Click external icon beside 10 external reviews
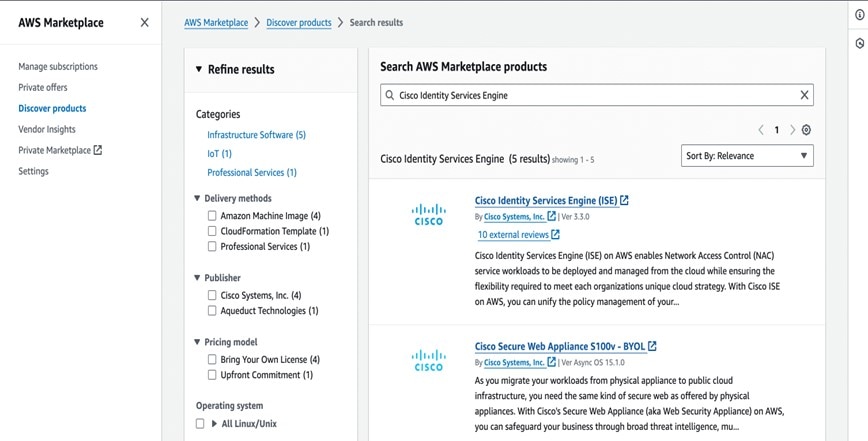 [555, 235]
